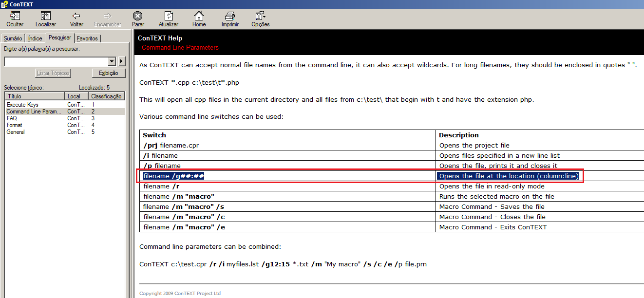Switch to the Sumário tab
The height and width of the screenshot is (298, 644).
click(13, 38)
